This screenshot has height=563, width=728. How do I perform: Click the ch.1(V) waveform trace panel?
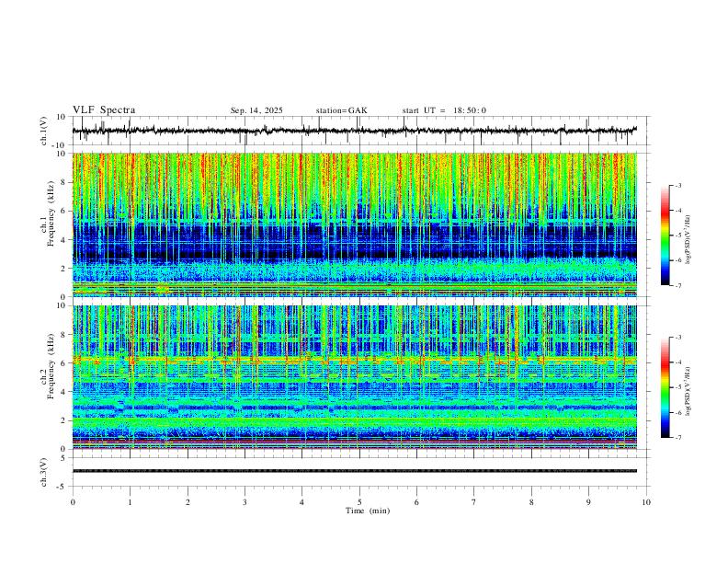click(x=361, y=131)
